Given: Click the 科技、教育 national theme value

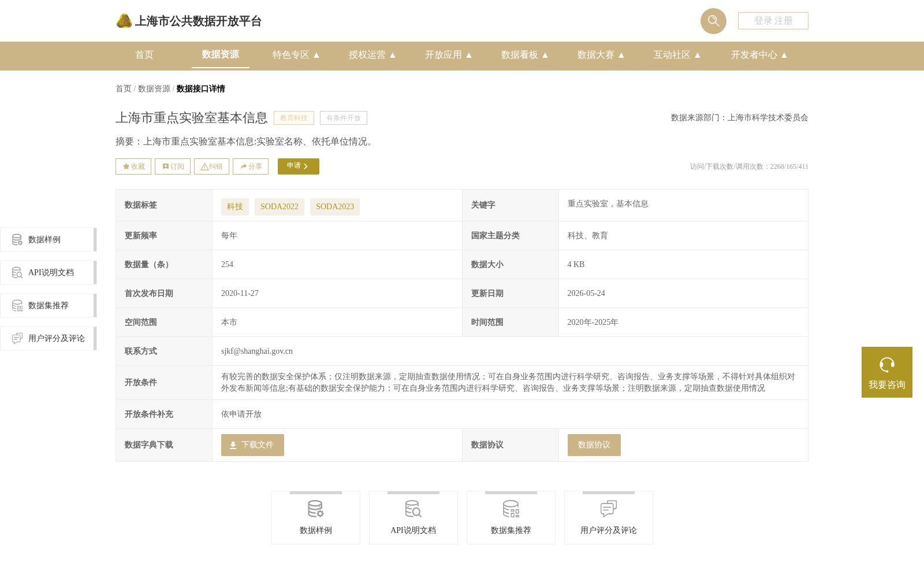Looking at the screenshot, I should click(588, 236).
